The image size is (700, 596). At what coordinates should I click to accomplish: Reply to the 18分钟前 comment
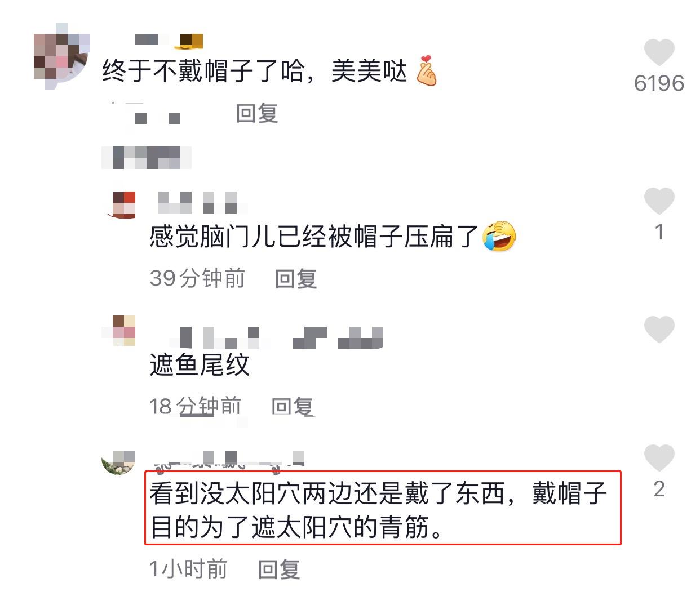[293, 406]
